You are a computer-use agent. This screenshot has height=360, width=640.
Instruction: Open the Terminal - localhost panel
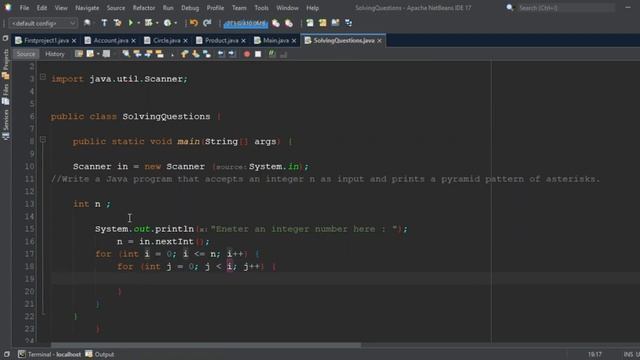pos(49,354)
